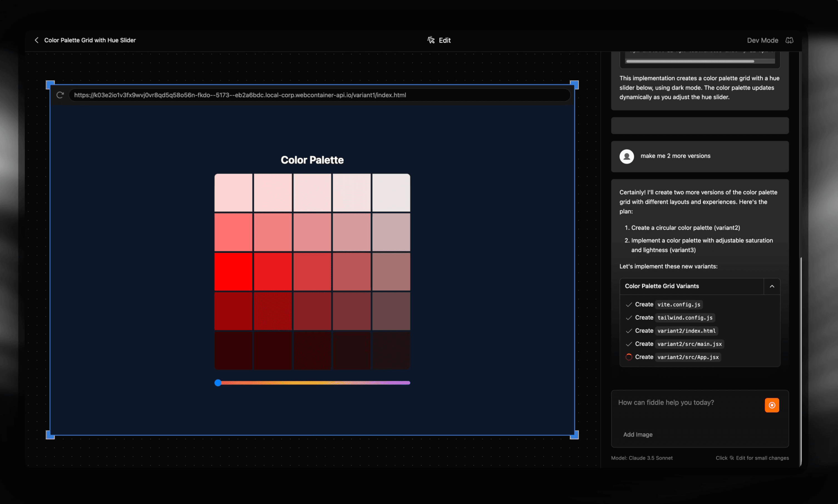
Task: Click the Edit button in header
Action: point(439,40)
